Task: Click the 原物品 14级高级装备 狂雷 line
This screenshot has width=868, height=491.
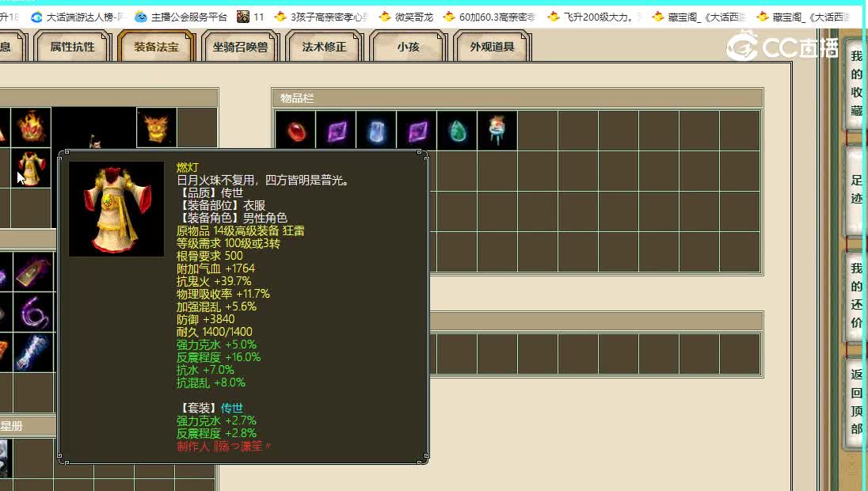Action: pyautogui.click(x=241, y=230)
